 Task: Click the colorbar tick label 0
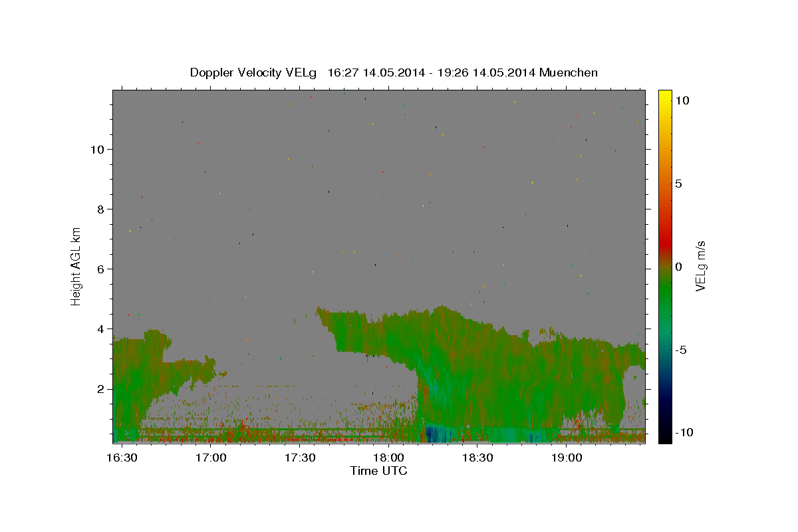pos(679,267)
